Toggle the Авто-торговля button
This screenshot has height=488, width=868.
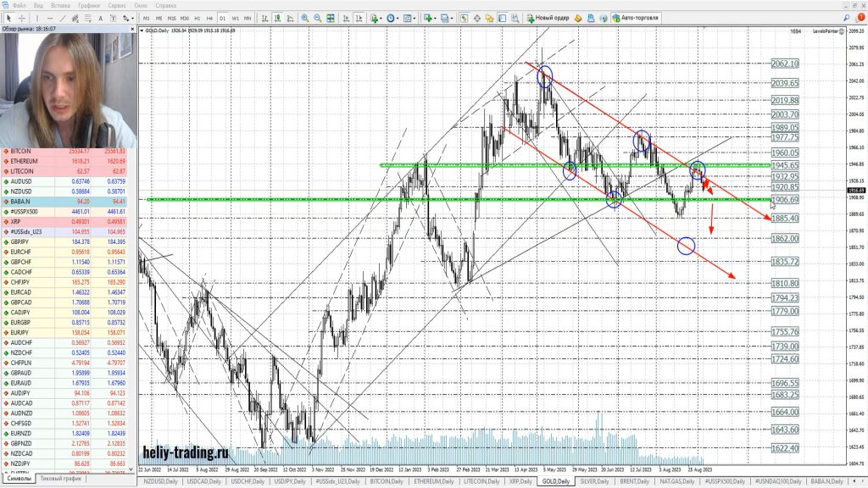(x=634, y=18)
